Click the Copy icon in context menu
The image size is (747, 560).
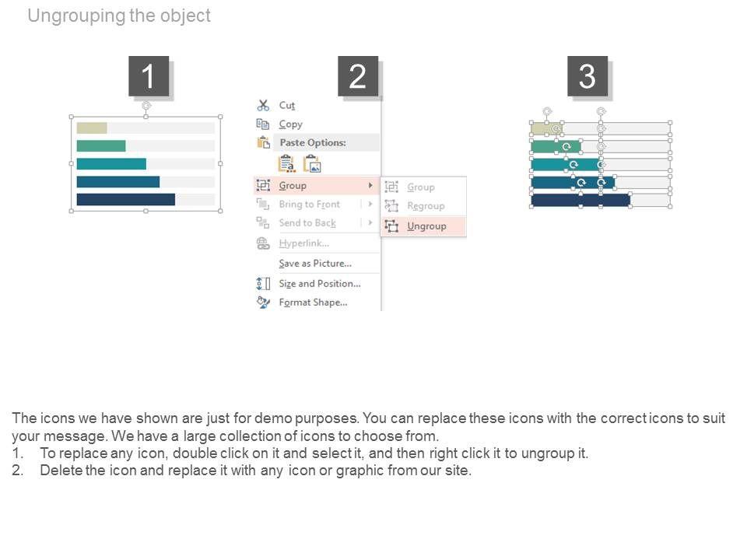[x=263, y=124]
